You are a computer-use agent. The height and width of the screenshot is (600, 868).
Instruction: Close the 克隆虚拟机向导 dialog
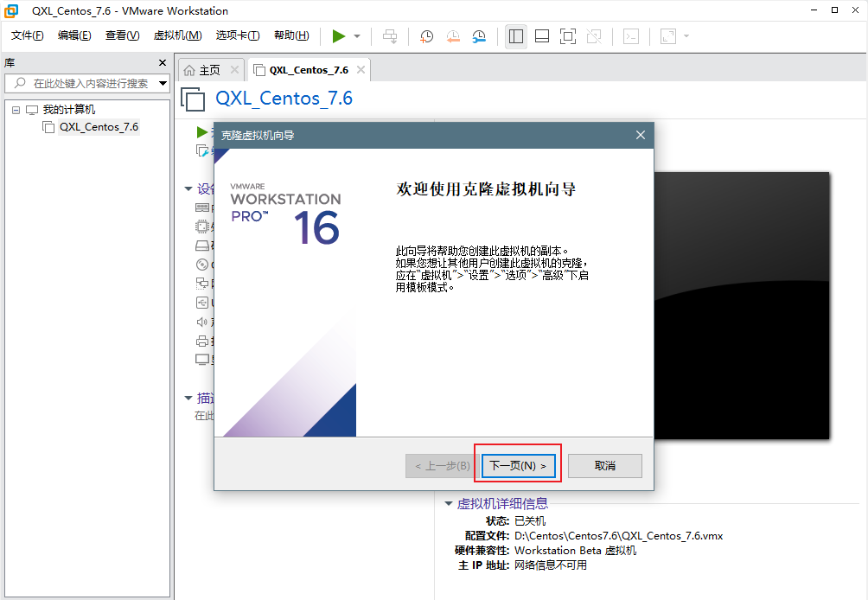click(641, 135)
